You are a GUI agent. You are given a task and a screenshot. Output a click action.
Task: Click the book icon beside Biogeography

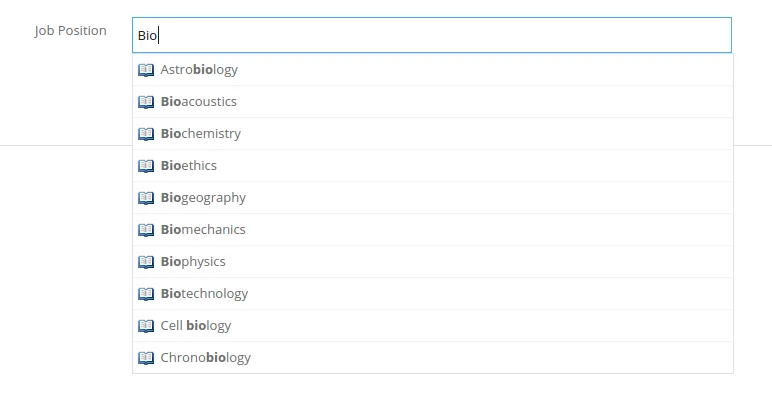[146, 198]
